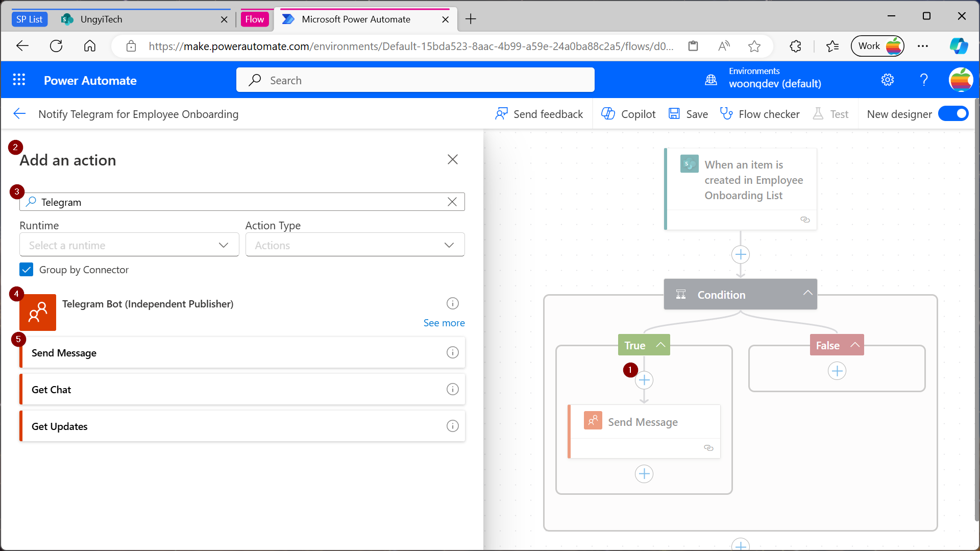Click the browser address bar URL
Screen dimensions: 980x551
coord(411,46)
